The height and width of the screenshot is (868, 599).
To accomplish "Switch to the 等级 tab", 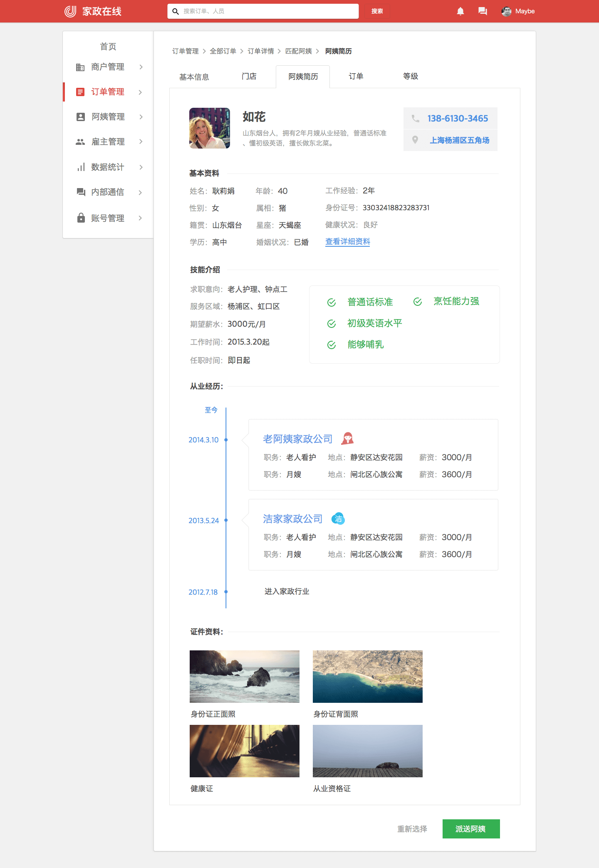I will coord(410,76).
